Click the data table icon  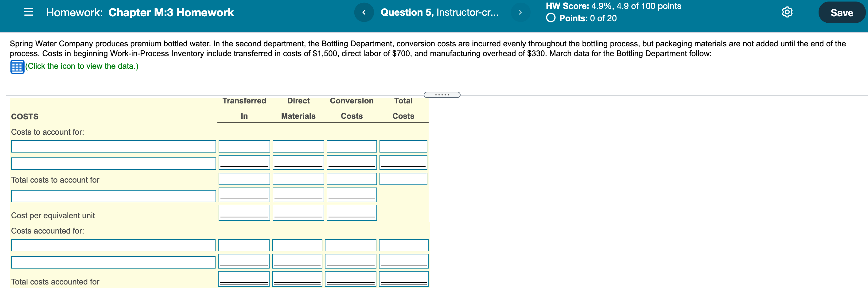[17, 67]
